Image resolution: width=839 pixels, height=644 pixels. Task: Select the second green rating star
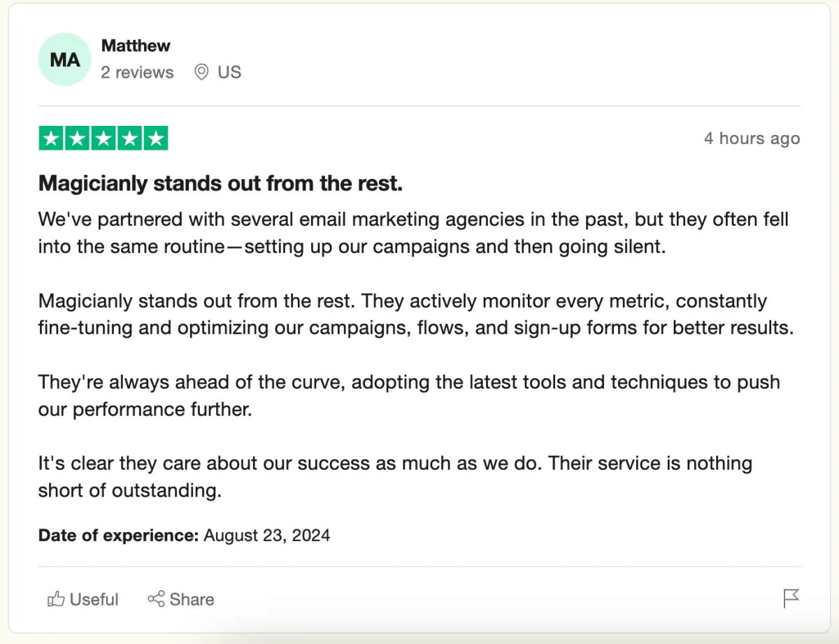[77, 138]
